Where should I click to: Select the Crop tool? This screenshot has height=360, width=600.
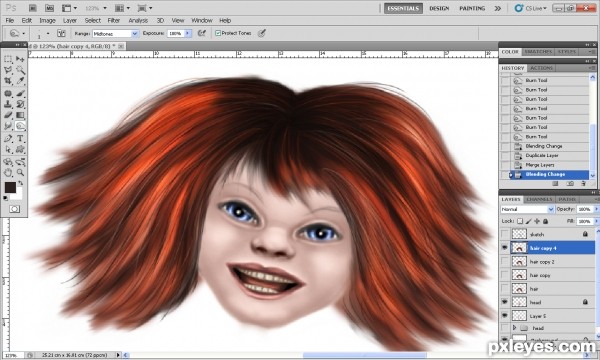pyautogui.click(x=8, y=81)
